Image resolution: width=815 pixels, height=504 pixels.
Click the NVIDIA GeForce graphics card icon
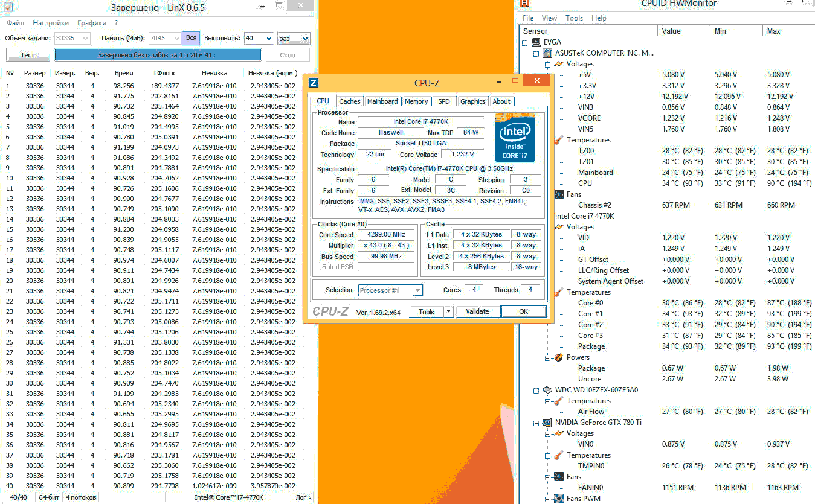coord(547,423)
